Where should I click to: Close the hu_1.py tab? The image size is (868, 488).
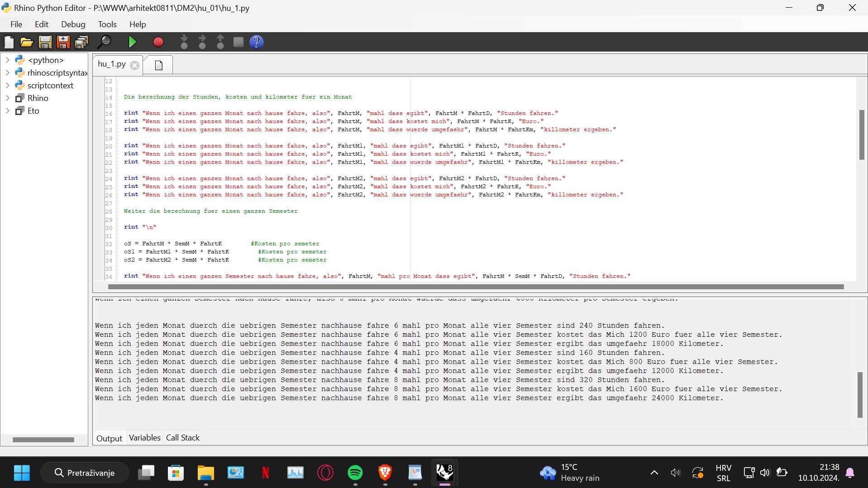(134, 65)
